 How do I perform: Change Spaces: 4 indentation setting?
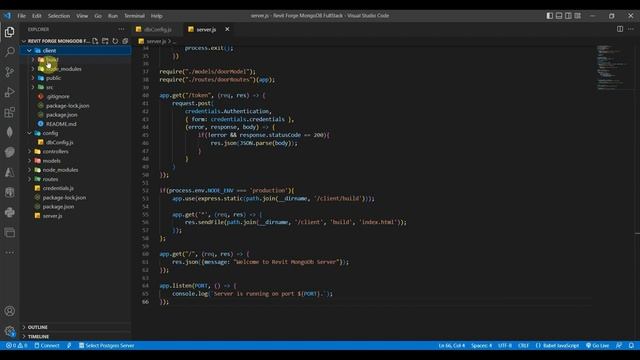pos(482,345)
